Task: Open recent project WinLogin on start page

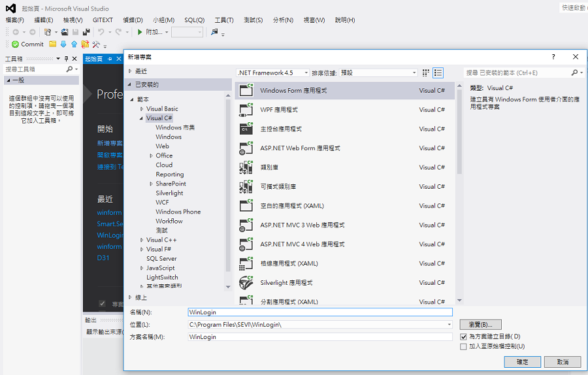Action: pyautogui.click(x=110, y=235)
